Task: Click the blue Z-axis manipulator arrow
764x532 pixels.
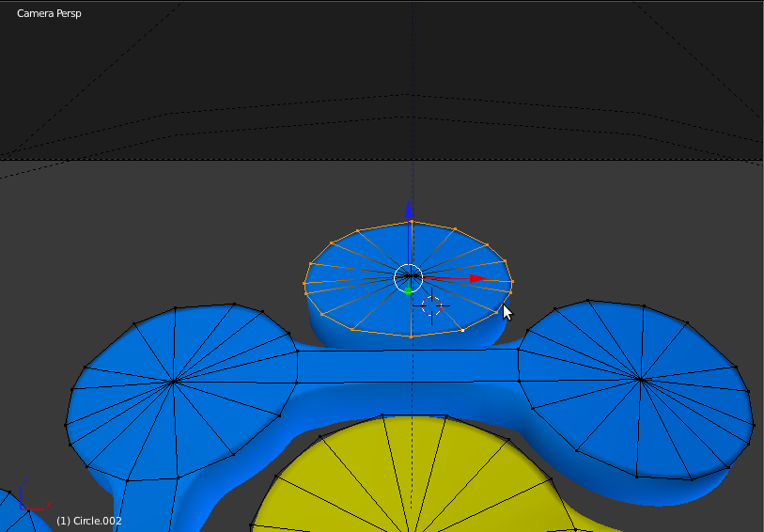Action: (x=408, y=210)
